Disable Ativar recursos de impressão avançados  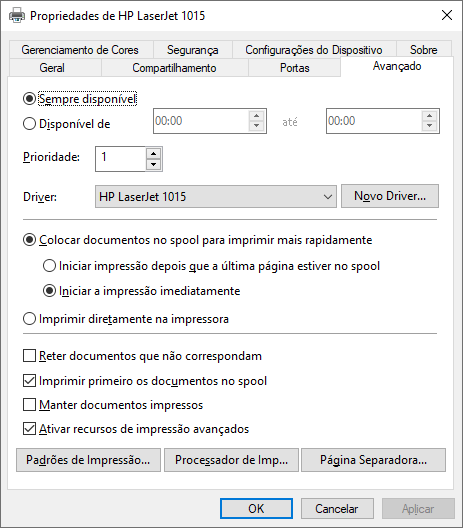29,429
